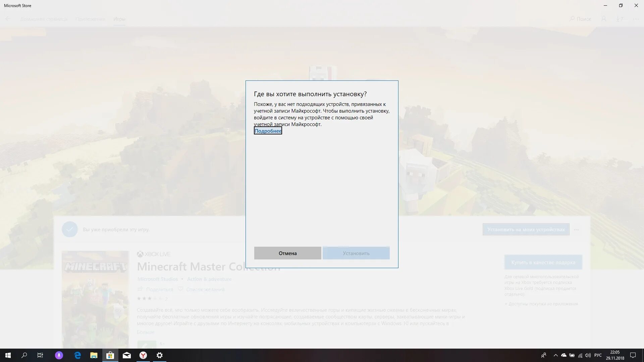Screen dimensions: 644x362
Task: Show hidden tray icons chevron
Action: coord(556,355)
